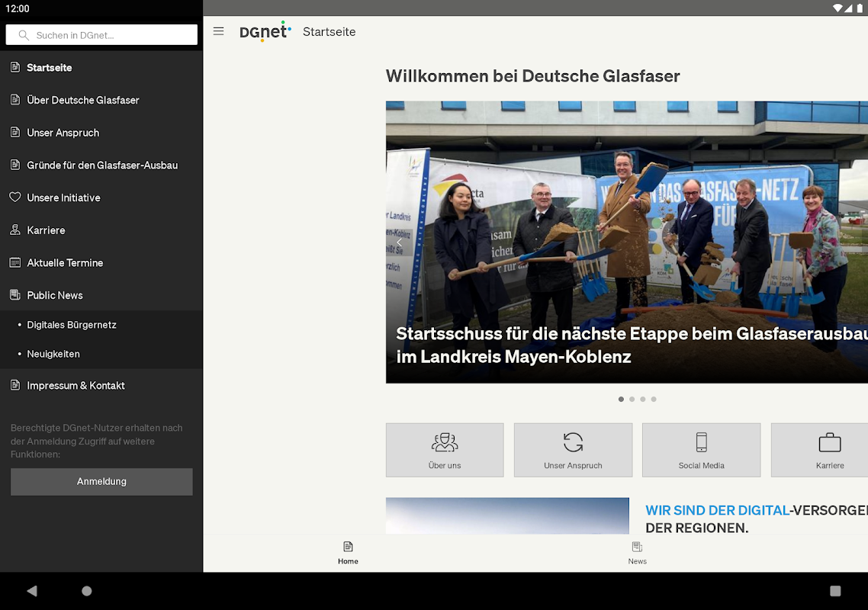Click the Karriere person icon in sidebar
This screenshot has height=610, width=868.
point(15,230)
